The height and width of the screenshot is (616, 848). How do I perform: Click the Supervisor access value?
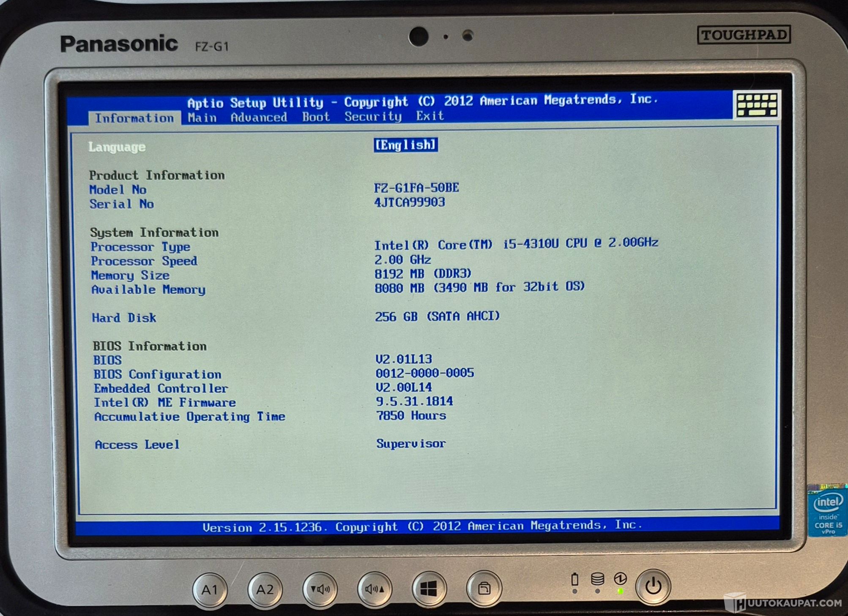click(411, 444)
